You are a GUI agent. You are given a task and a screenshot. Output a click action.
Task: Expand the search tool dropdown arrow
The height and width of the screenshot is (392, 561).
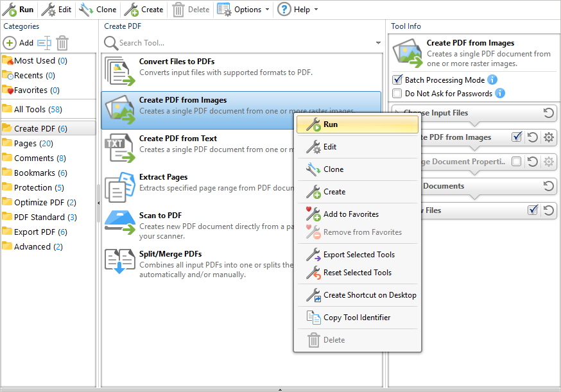tap(378, 43)
